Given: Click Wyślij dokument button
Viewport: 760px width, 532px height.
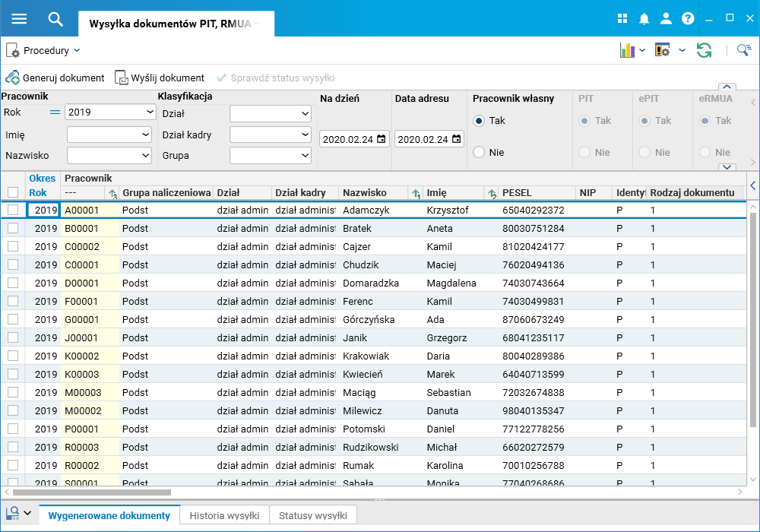Looking at the screenshot, I should (160, 78).
